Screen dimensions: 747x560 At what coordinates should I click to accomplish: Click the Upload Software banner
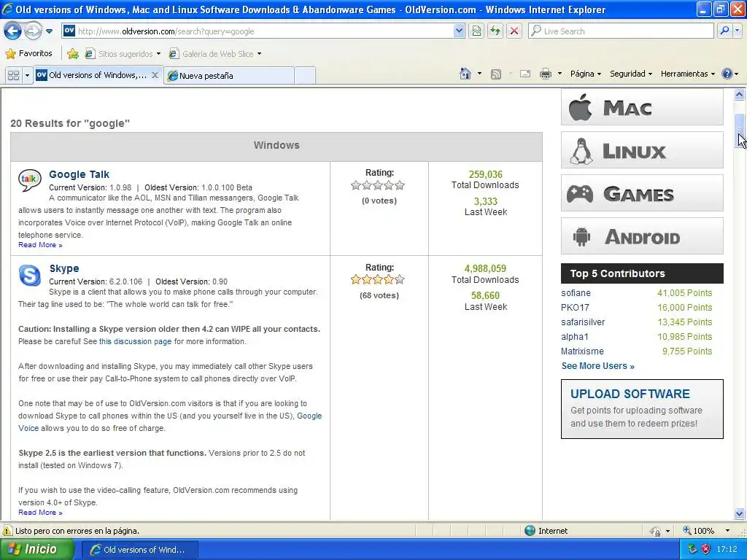click(642, 409)
